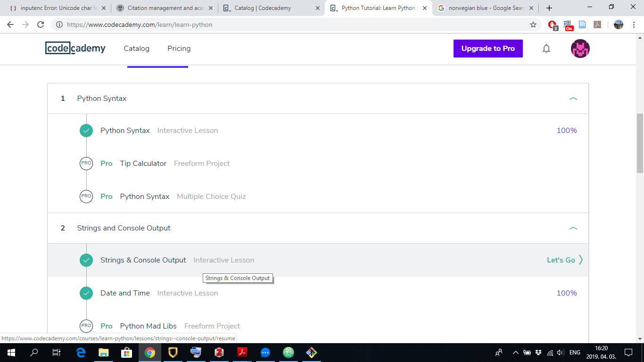Viewport: 644px width, 362px height.
Task: Click the ENG language indicator
Action: [575, 353]
